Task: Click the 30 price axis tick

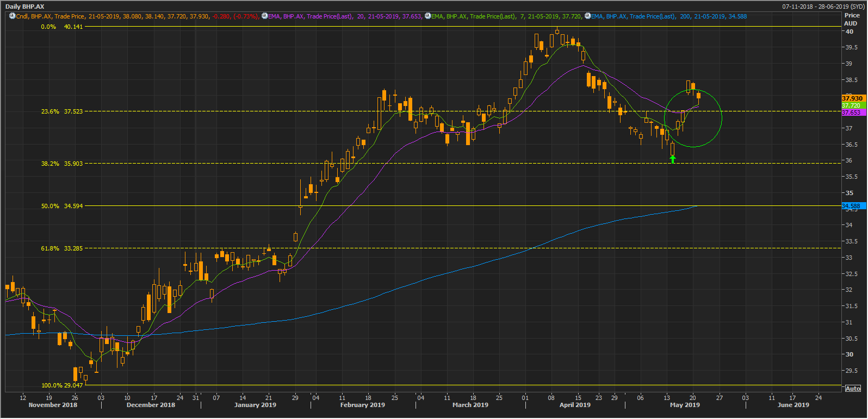Action: click(849, 354)
